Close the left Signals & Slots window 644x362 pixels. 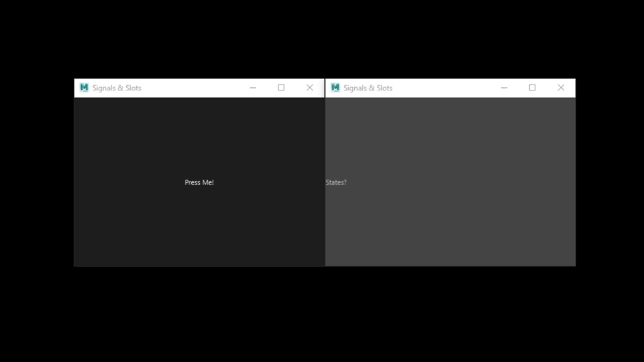tap(310, 88)
